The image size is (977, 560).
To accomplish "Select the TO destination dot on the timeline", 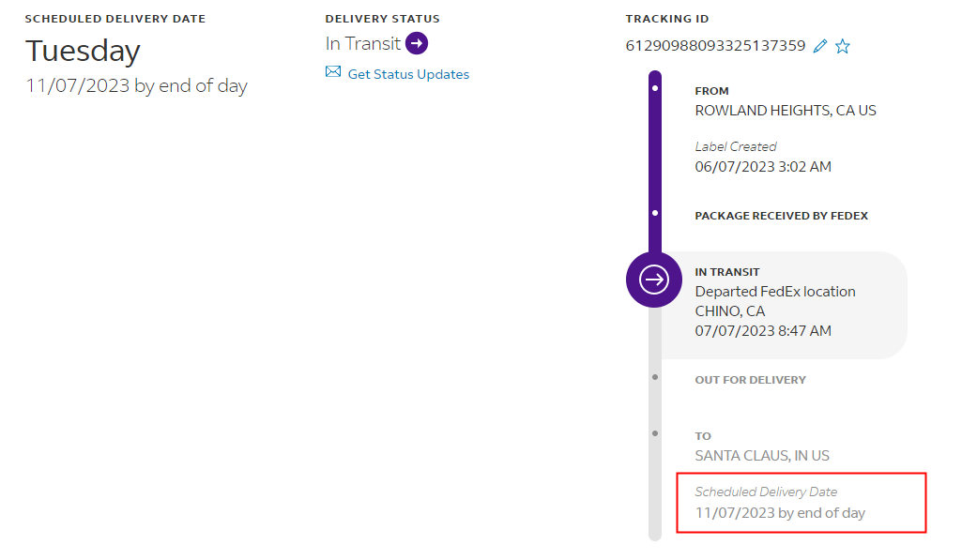I will (x=655, y=433).
